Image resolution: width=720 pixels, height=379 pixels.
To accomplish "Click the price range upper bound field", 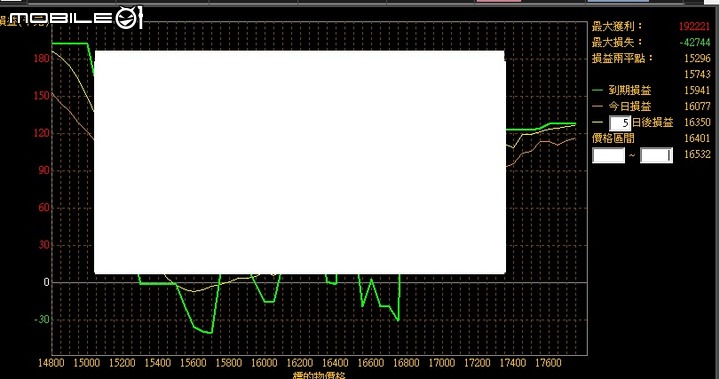I will (657, 155).
